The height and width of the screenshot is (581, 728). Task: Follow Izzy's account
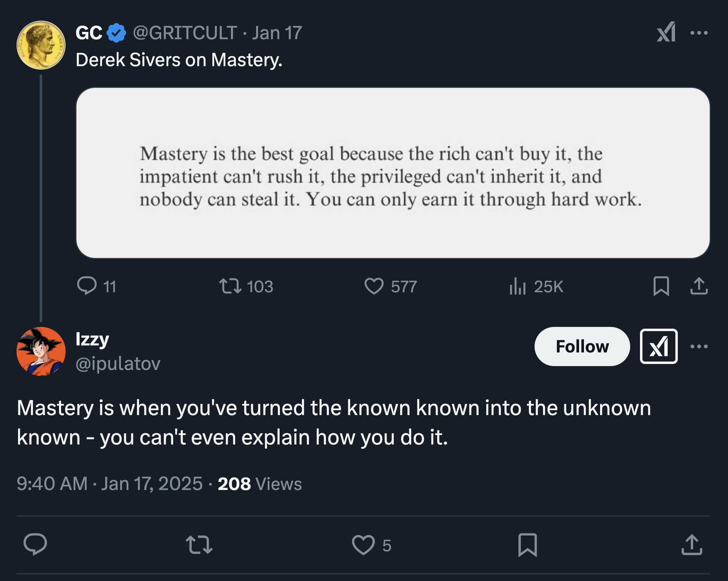582,347
